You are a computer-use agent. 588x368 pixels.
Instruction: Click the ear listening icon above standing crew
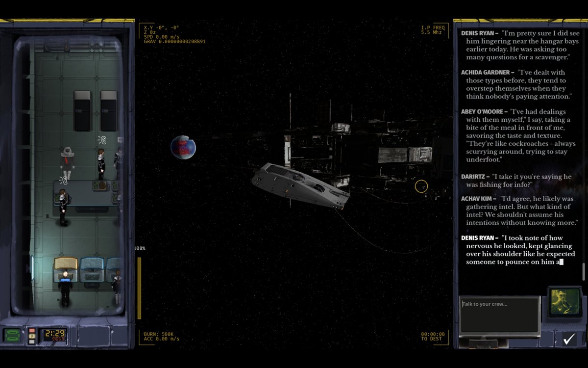(102, 140)
